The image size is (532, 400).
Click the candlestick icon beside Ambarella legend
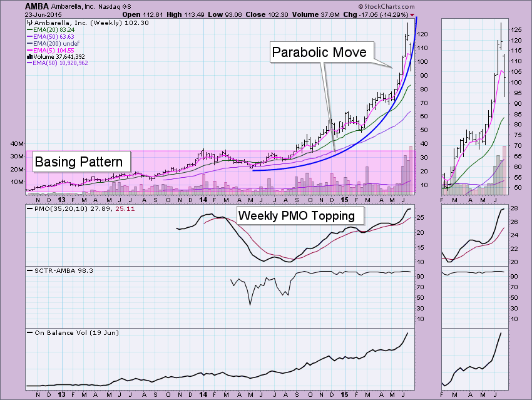[30, 23]
